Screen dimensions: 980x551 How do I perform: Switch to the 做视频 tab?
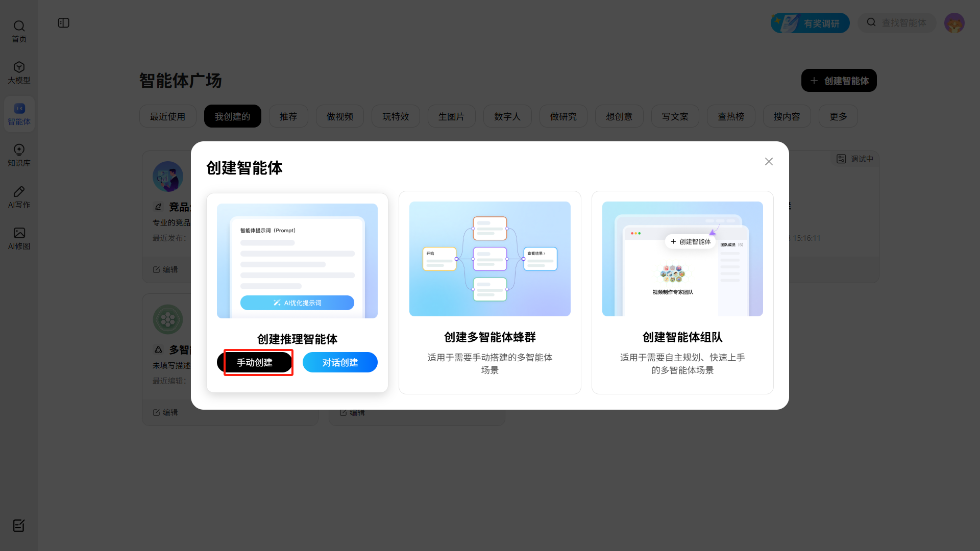[339, 116]
